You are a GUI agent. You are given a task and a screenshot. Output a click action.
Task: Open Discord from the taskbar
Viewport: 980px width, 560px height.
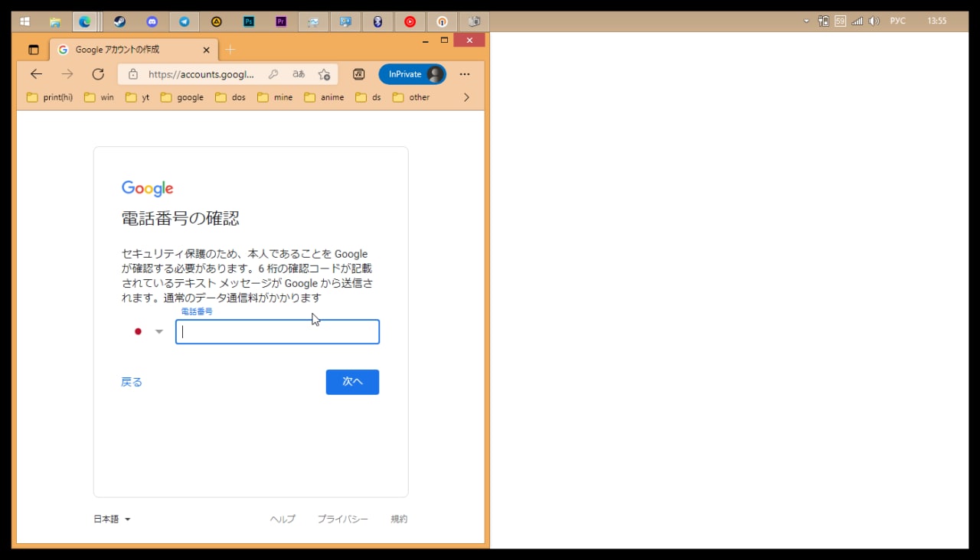(152, 21)
